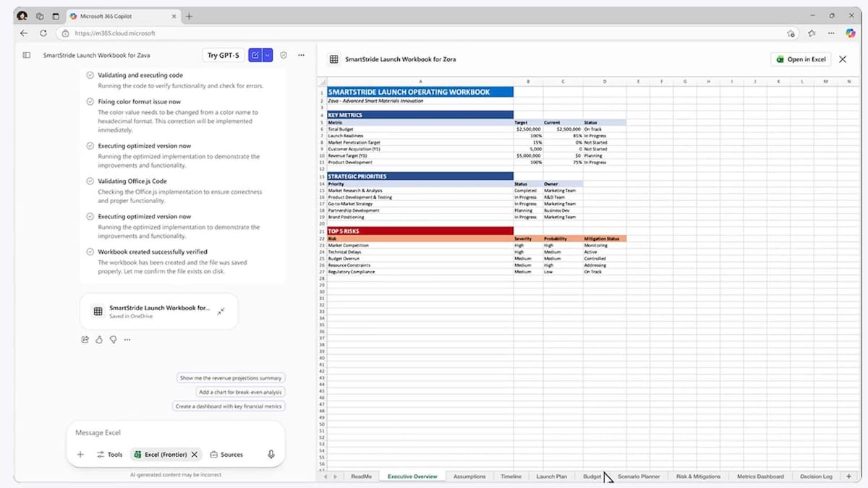The height and width of the screenshot is (488, 868).
Task: Select the Market Competition risk cell
Action: 420,245
